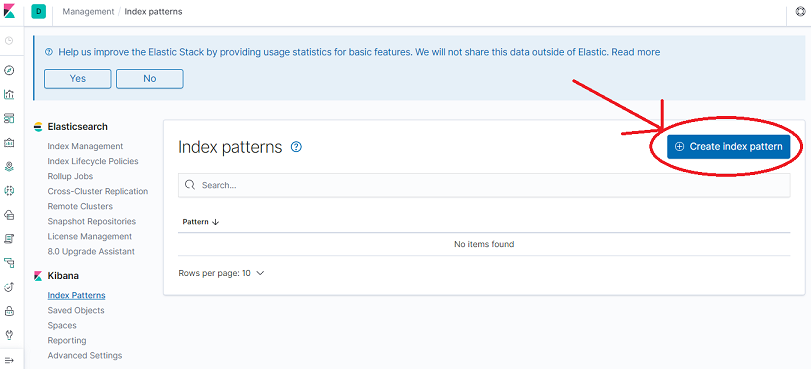Open Visualize bar chart sidebar icon
811x369 pixels.
9,94
